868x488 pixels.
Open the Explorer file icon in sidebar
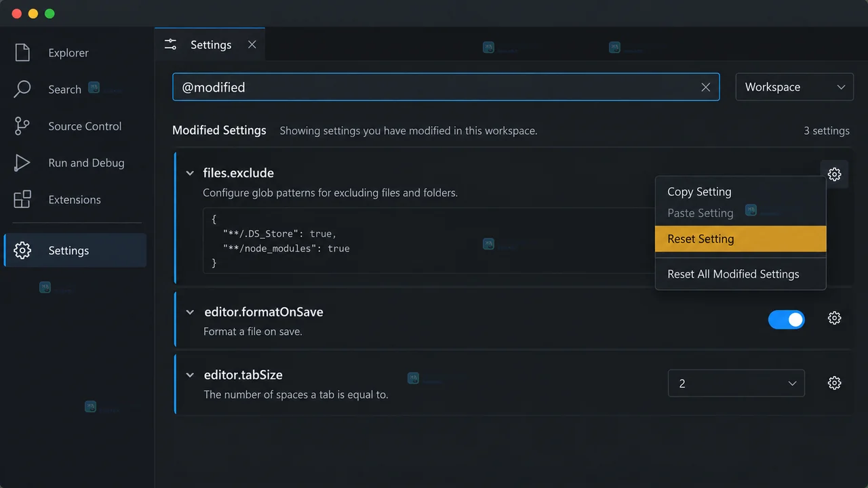(x=22, y=53)
